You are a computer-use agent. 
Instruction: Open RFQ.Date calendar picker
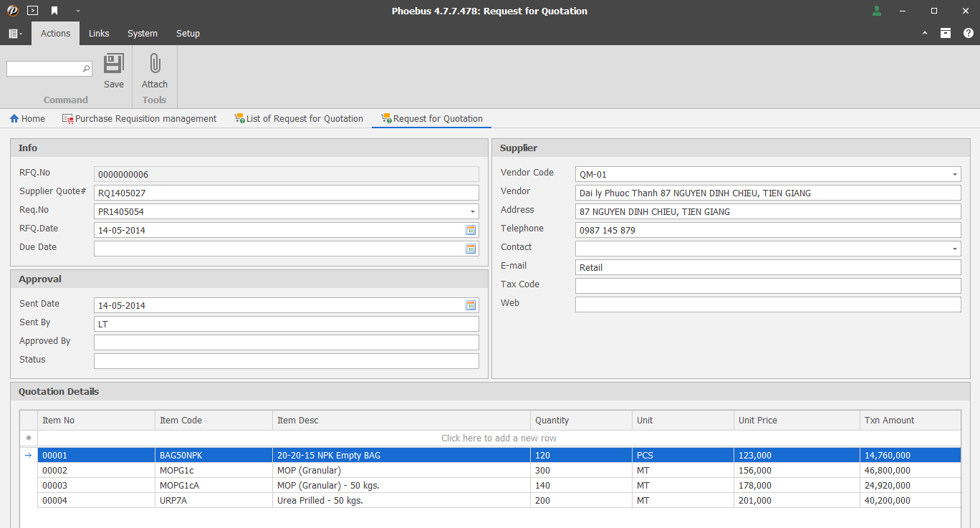click(x=471, y=230)
